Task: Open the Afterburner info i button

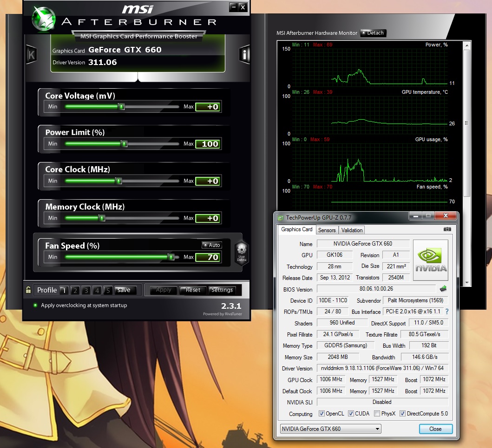Action: click(x=244, y=55)
